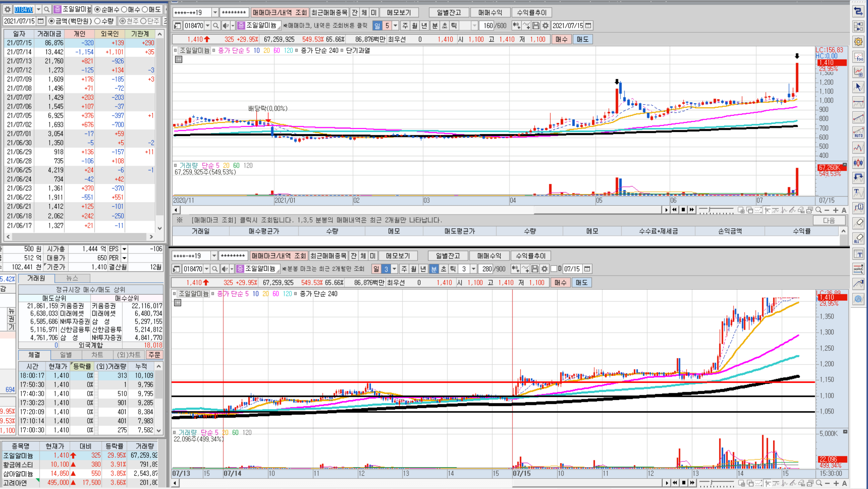
Task: Expand stock code 018470 dropdown in the left panel
Action: (38, 9)
